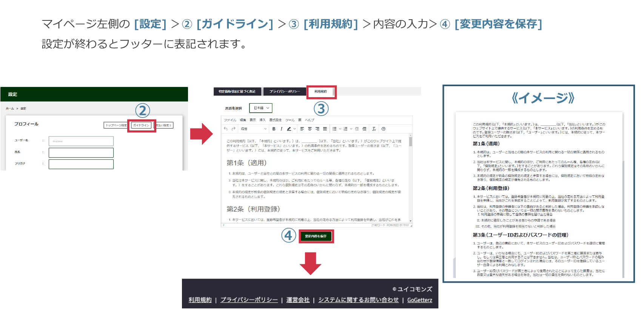The height and width of the screenshot is (319, 644).
Task: Click the 氏名 input field
Action: [81, 152]
